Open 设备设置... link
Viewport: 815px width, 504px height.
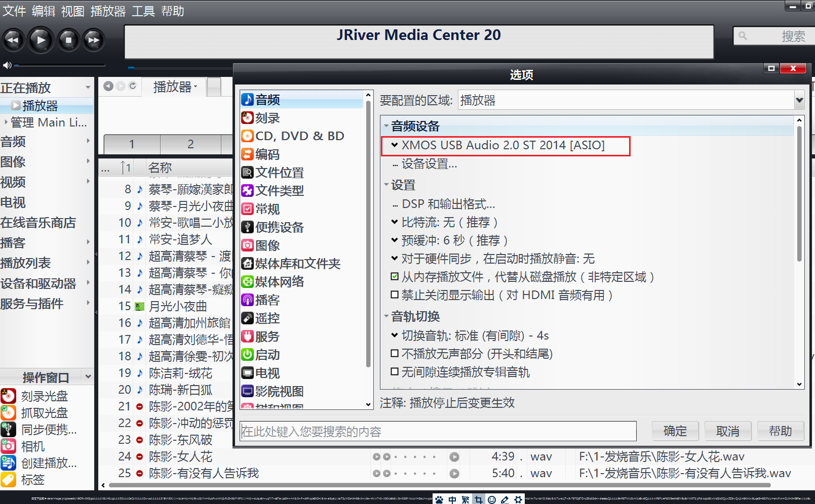(x=429, y=164)
